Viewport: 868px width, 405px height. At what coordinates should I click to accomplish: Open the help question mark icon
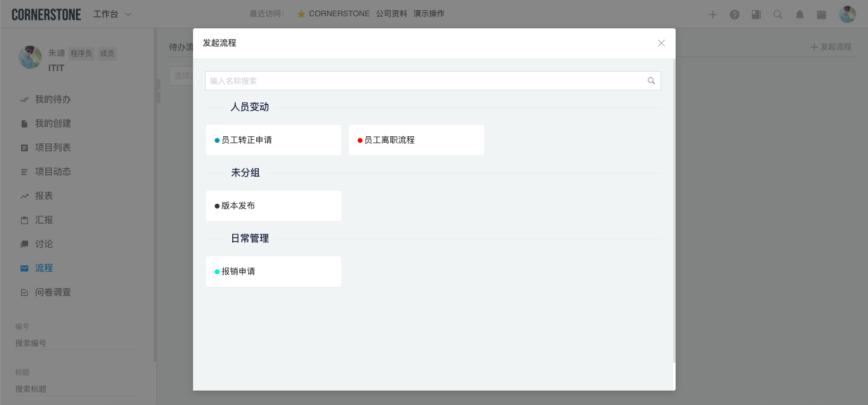click(735, 14)
